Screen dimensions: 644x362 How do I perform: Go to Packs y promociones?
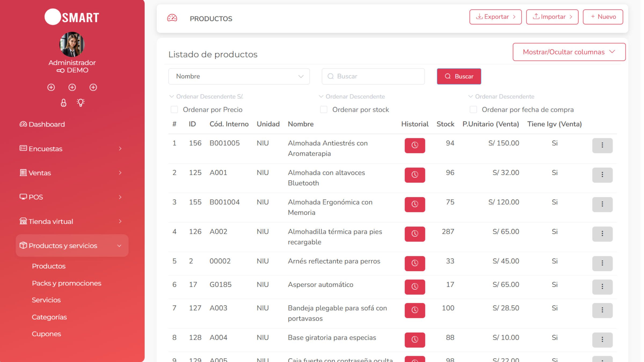pos(67,283)
